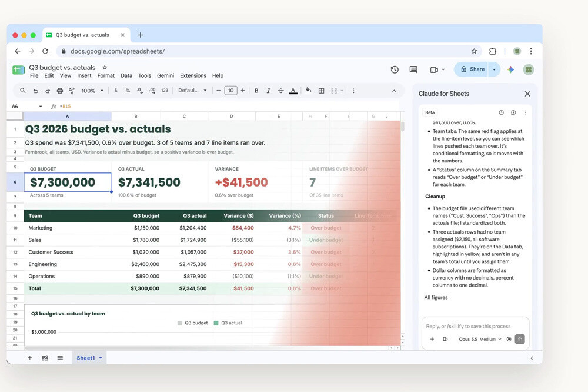Start a new chat in Claude panel
The height and width of the screenshot is (392, 588).
point(513,112)
